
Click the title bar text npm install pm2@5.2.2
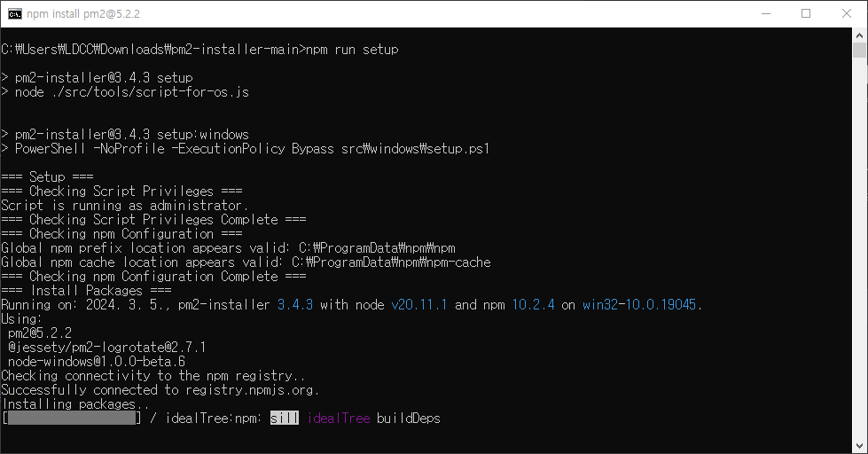click(x=83, y=14)
